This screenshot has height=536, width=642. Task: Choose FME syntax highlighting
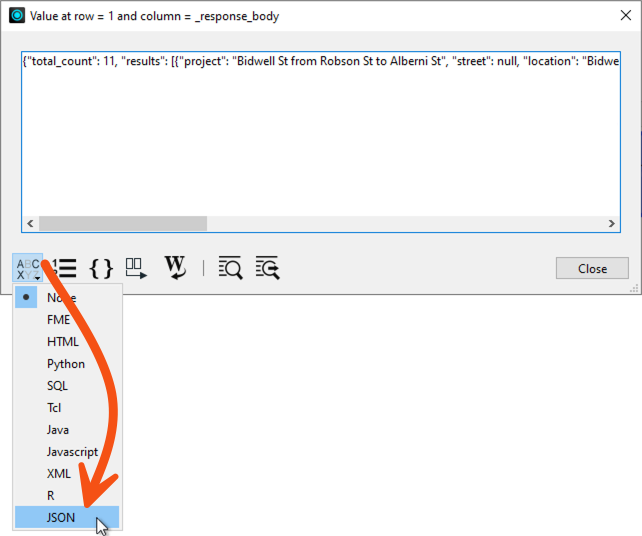click(59, 320)
